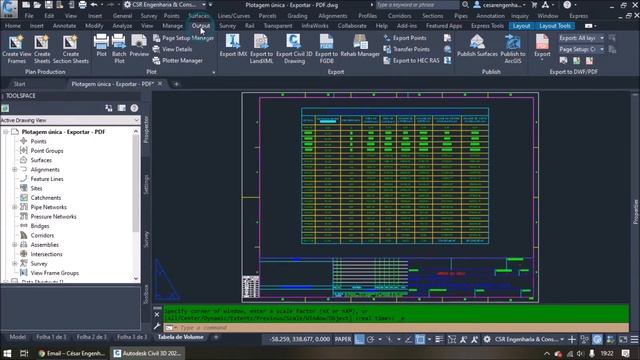Switch to the Manage ribbon tab
This screenshot has width=640, height=360.
coord(173,26)
